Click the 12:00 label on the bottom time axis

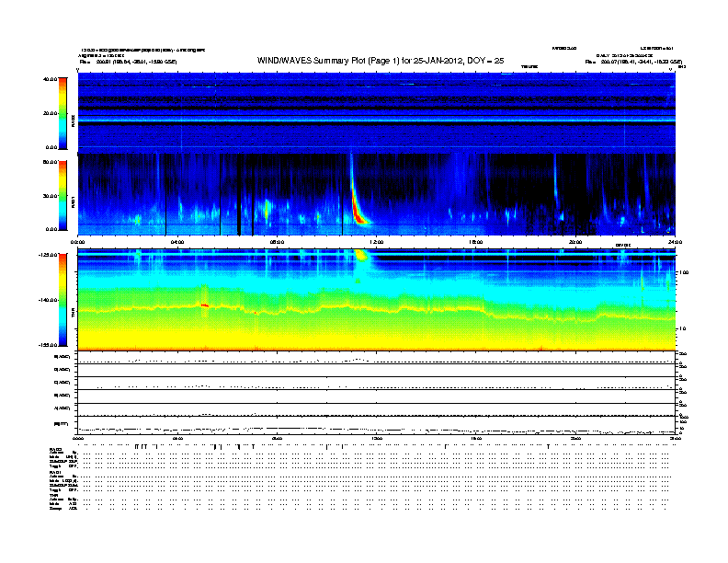[x=377, y=438]
